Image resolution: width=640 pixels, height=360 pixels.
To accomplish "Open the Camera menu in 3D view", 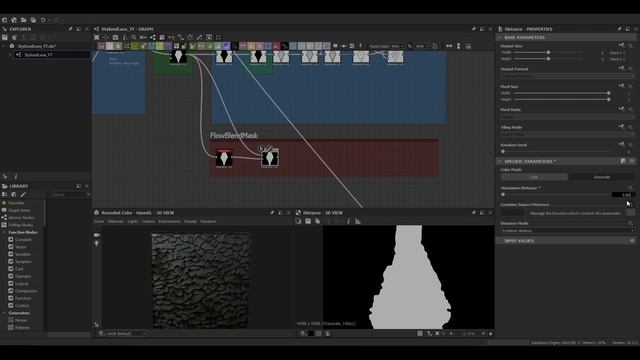I will 148,221.
